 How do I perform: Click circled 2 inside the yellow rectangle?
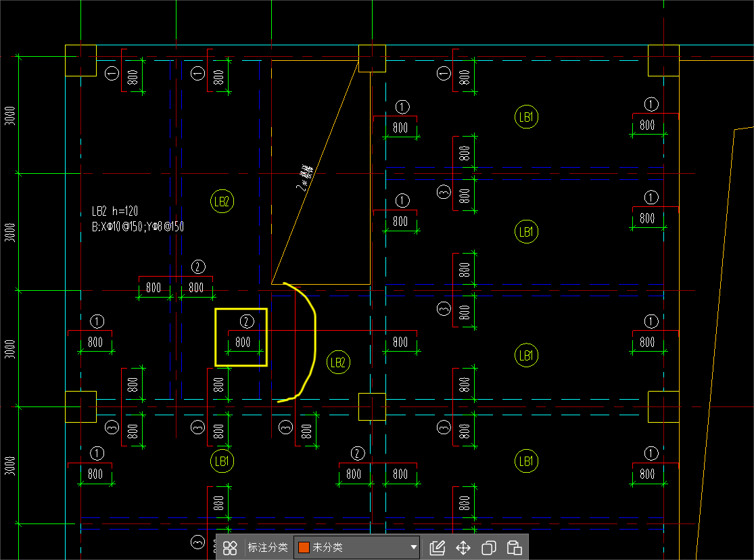click(x=248, y=321)
